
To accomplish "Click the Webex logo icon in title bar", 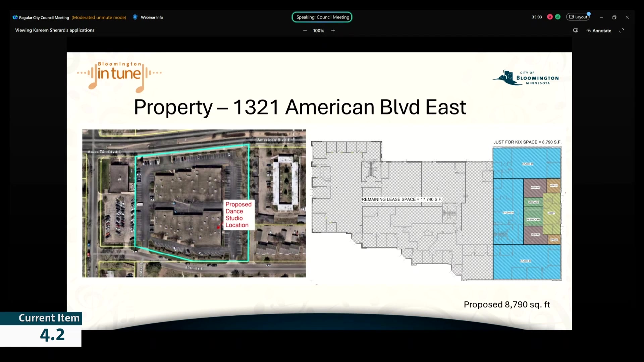I will [15, 17].
